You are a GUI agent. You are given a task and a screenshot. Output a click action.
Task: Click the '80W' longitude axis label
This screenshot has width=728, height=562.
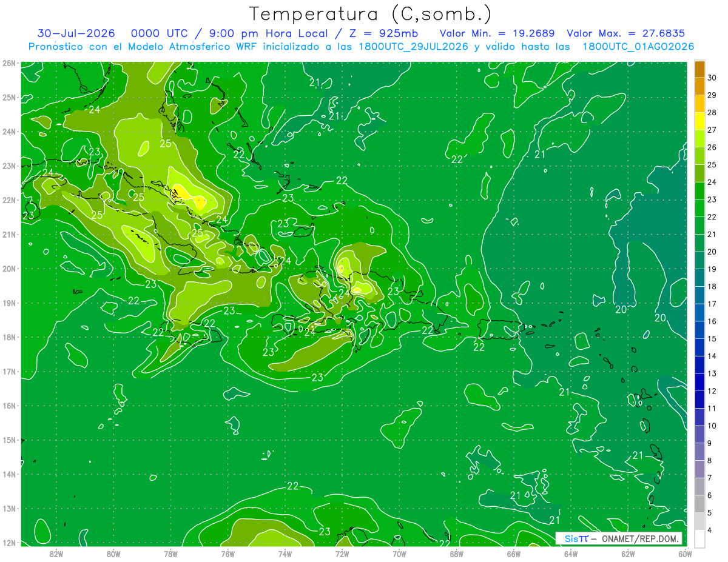[x=113, y=554]
